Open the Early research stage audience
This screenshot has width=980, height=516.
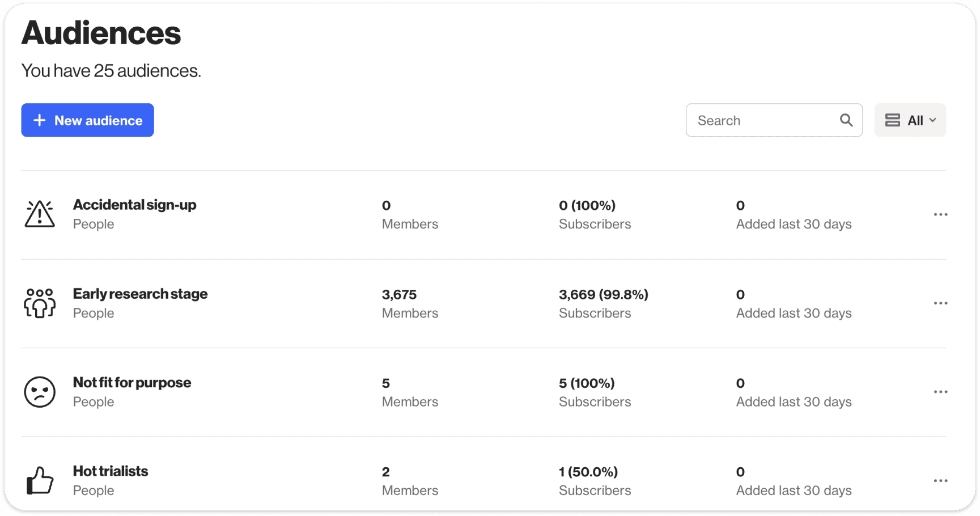(140, 294)
